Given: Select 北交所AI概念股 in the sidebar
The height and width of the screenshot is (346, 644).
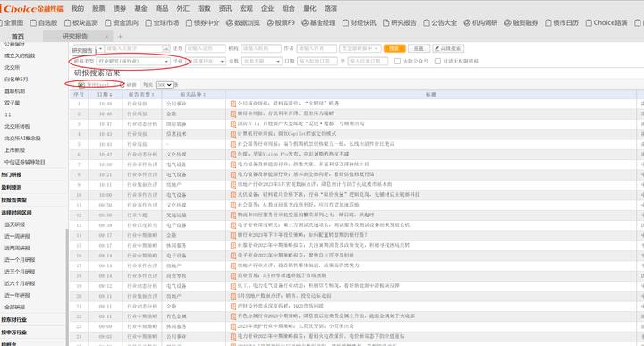Looking at the screenshot, I should click(22, 139).
